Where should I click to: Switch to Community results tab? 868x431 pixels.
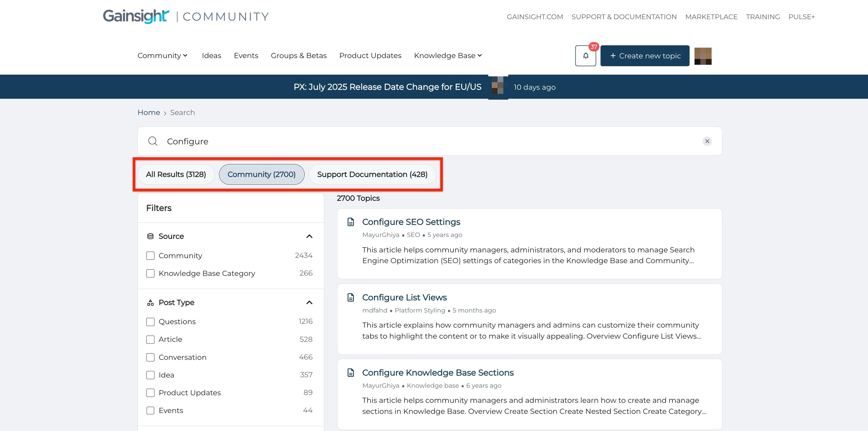point(261,174)
